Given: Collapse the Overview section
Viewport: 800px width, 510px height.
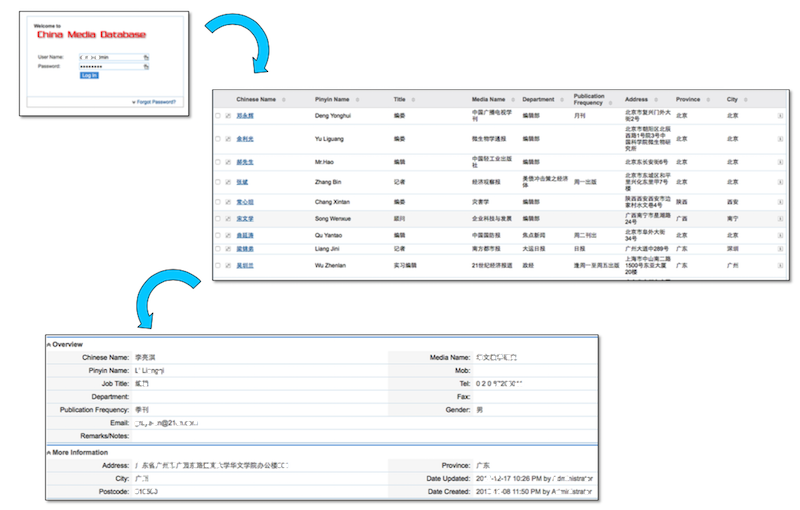Looking at the screenshot, I should coord(49,344).
